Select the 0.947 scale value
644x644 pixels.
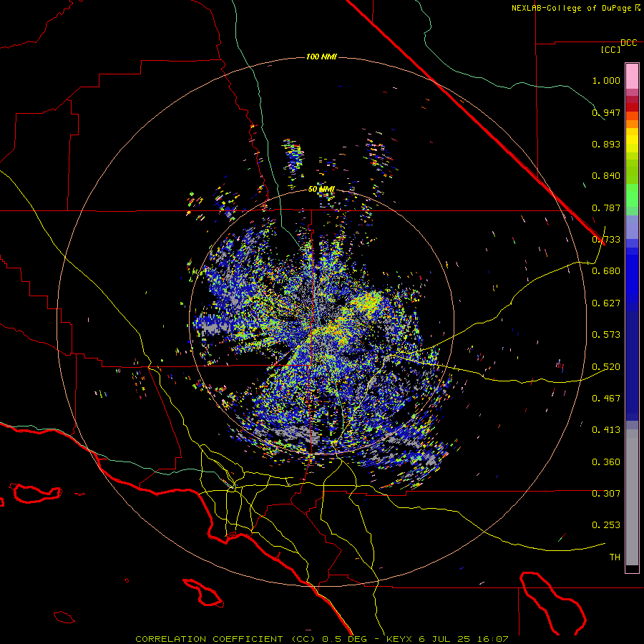pyautogui.click(x=606, y=112)
